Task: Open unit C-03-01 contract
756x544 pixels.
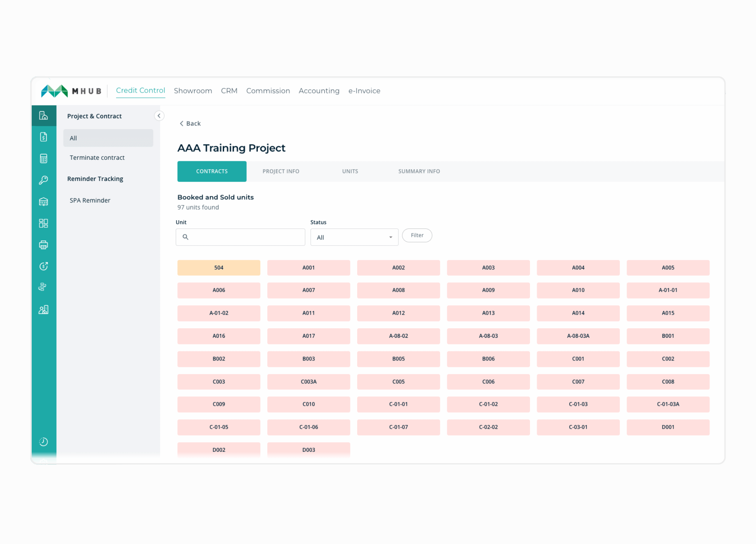Action: 578,427
